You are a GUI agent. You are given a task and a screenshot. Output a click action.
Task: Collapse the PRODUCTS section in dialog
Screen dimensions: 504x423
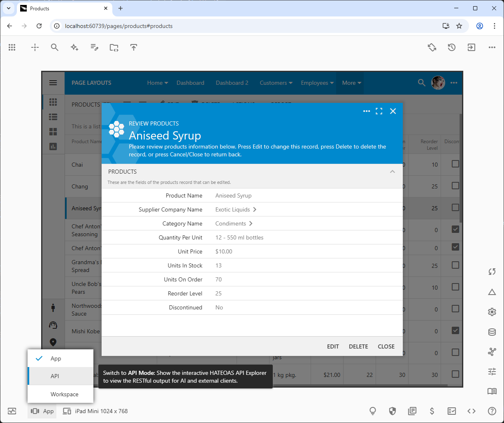click(393, 172)
